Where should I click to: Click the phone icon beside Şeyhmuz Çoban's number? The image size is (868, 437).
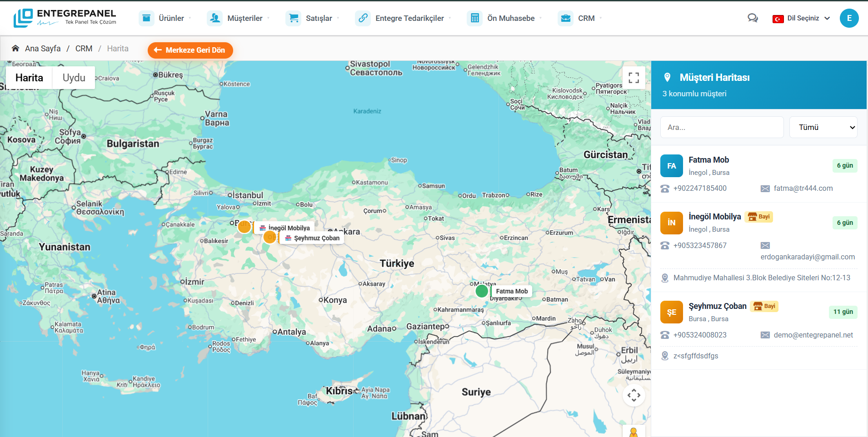[664, 335]
